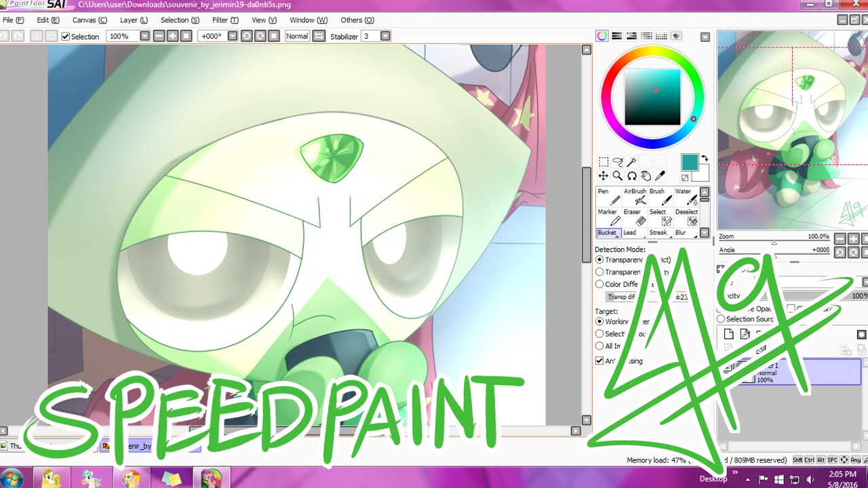Rotate canvas counterclockwise in toolbar
Screen dimensions: 868x488
[246, 36]
